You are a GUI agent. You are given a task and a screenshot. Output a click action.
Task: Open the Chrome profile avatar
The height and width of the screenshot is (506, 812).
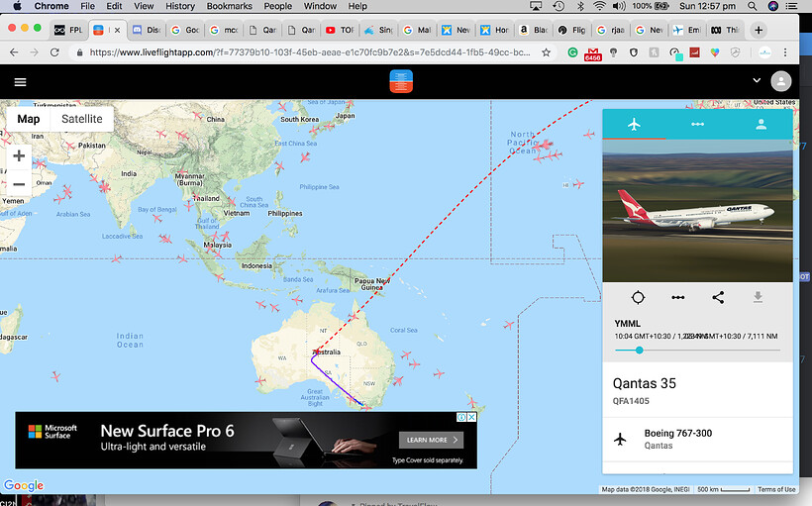click(764, 52)
